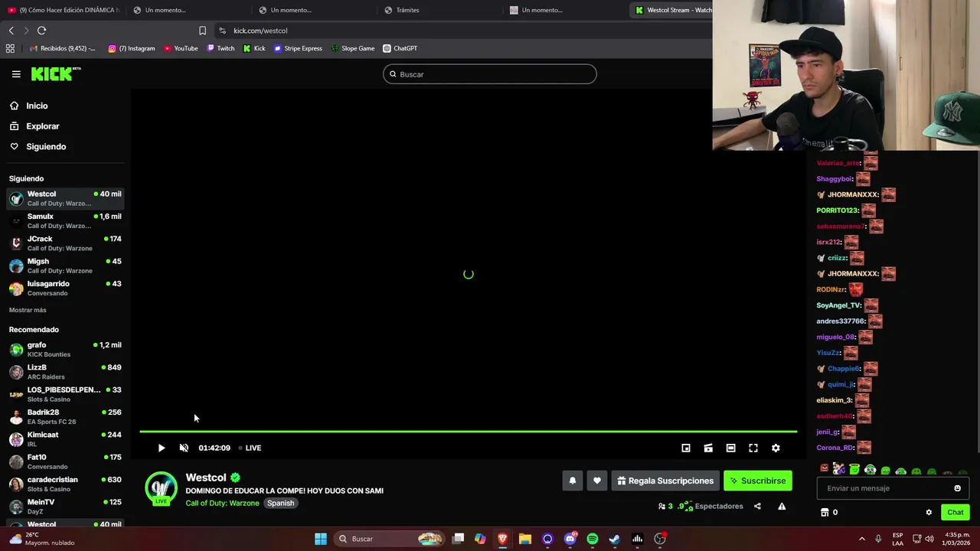The width and height of the screenshot is (980, 551).
Task: Open Stripe Express bookmark
Action: [298, 48]
